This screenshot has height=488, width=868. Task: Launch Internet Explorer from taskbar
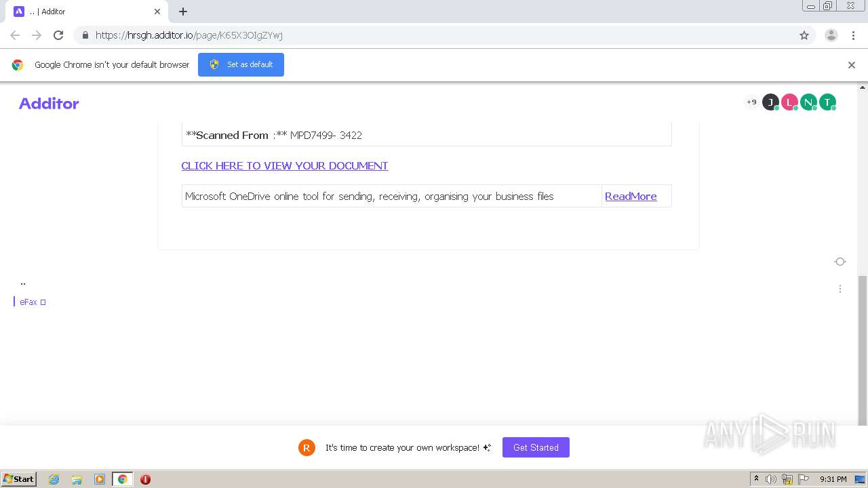tap(54, 479)
